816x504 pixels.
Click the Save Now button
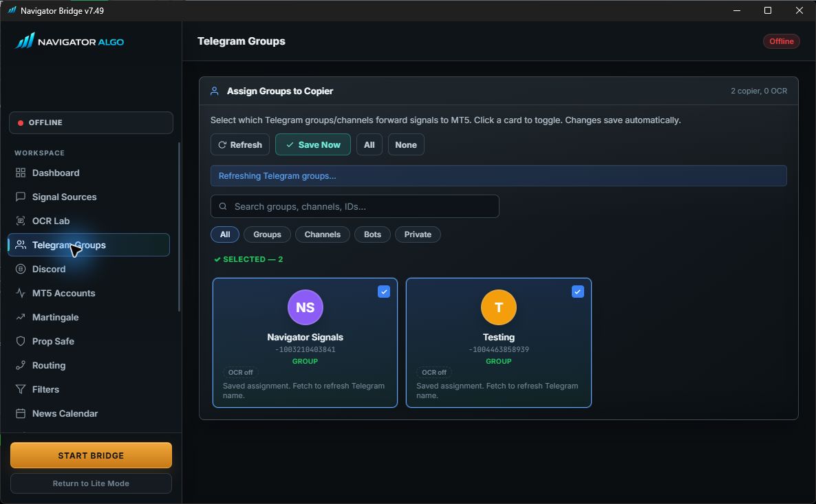313,144
